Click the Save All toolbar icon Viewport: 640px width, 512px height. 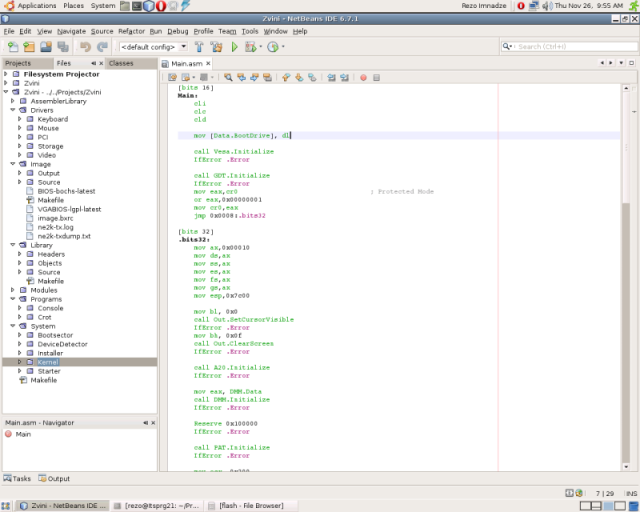(x=63, y=47)
